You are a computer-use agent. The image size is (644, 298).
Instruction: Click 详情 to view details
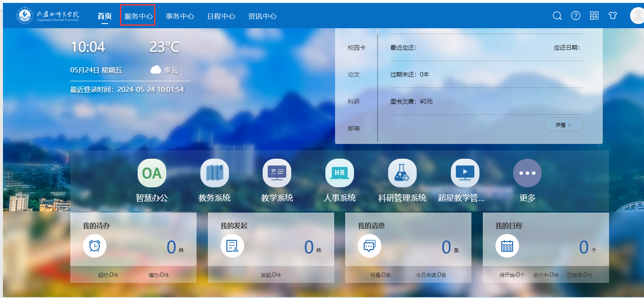[x=563, y=125]
